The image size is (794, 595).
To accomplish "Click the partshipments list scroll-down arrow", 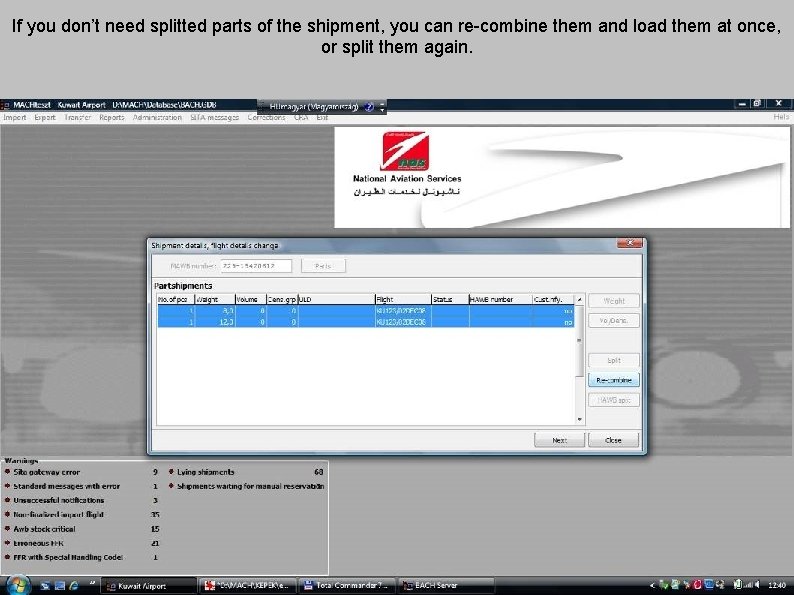I will pyautogui.click(x=580, y=420).
